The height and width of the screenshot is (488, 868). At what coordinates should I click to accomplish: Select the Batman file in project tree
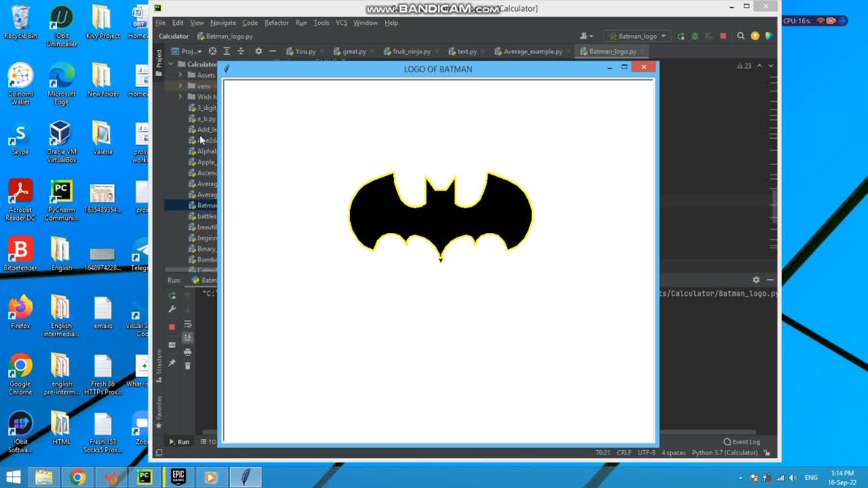click(x=203, y=205)
